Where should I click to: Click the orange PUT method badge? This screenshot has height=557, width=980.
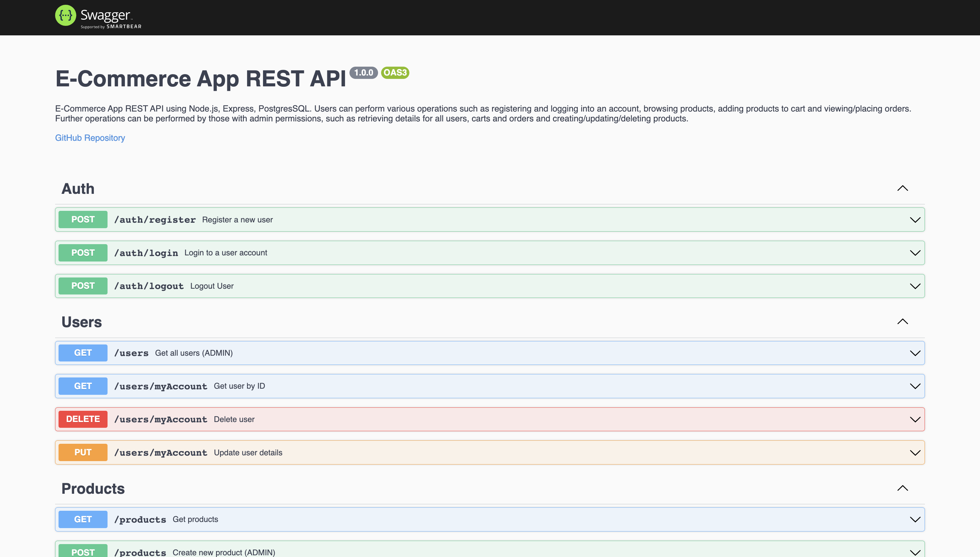tap(83, 453)
